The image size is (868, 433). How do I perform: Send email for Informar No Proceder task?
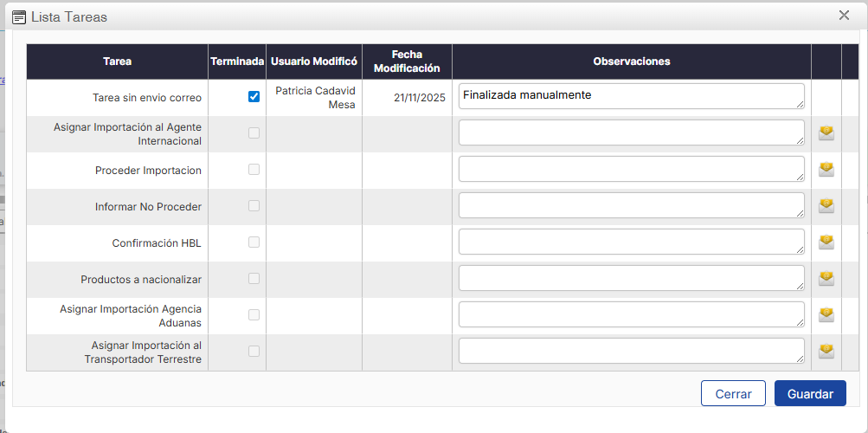[826, 205]
